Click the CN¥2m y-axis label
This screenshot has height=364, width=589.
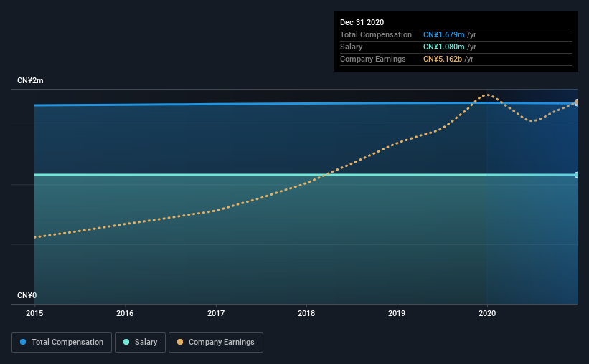[30, 81]
